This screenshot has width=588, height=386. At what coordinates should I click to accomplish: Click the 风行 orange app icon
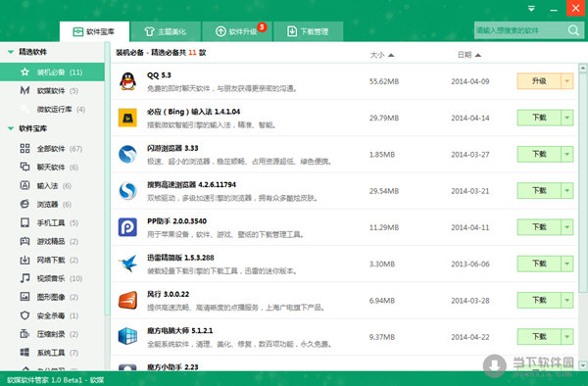pos(127,300)
